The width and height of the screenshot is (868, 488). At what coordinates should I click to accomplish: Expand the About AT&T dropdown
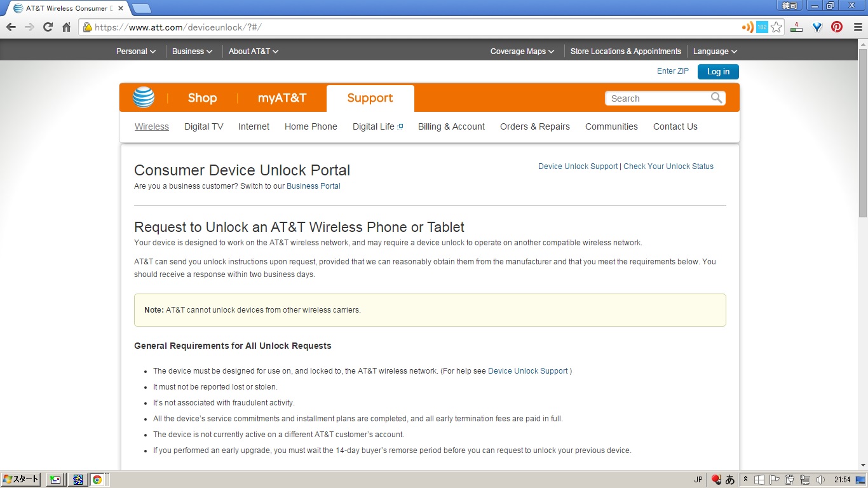point(254,51)
